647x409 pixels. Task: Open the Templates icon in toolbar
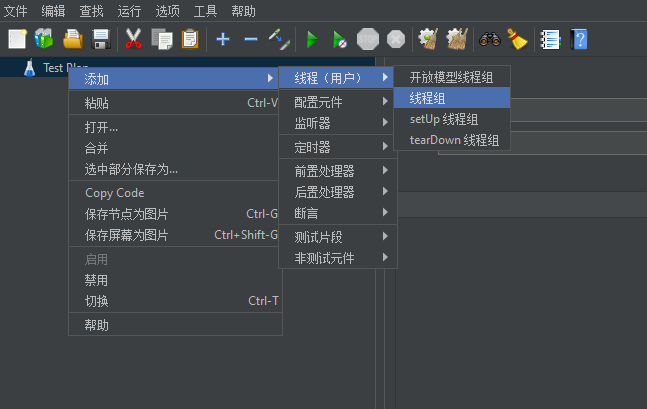44,39
